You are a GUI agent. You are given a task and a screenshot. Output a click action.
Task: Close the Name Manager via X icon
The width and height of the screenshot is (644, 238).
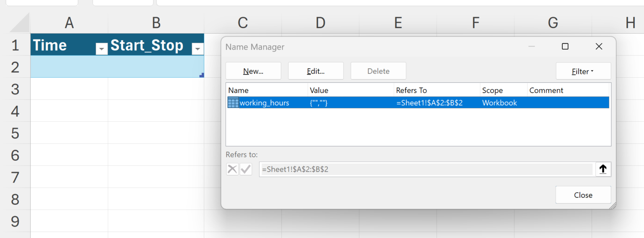coord(599,47)
